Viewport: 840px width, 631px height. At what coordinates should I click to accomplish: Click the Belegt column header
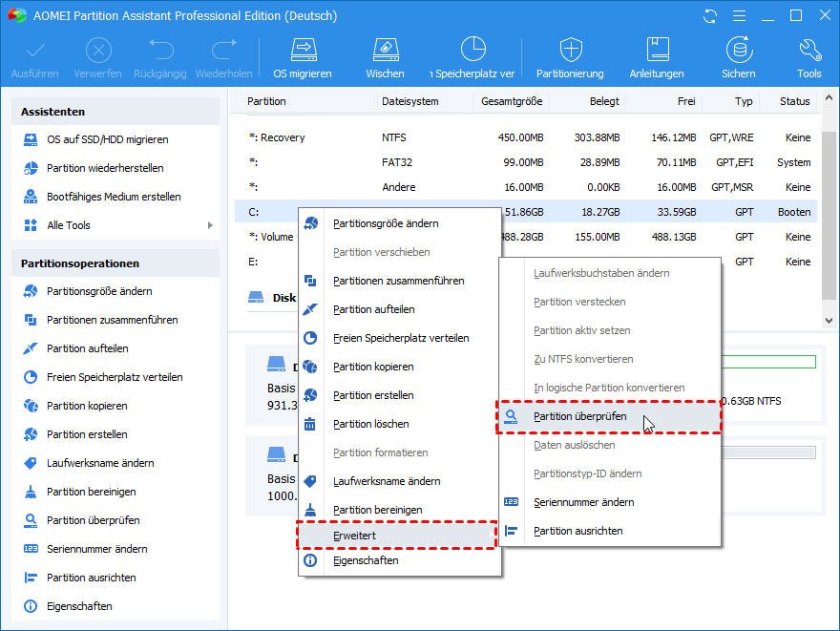pyautogui.click(x=604, y=101)
